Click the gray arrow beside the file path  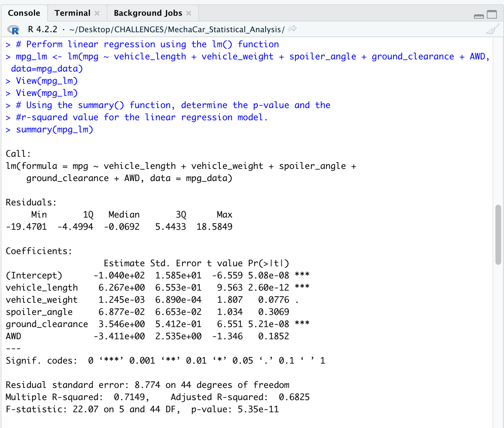pos(292,29)
